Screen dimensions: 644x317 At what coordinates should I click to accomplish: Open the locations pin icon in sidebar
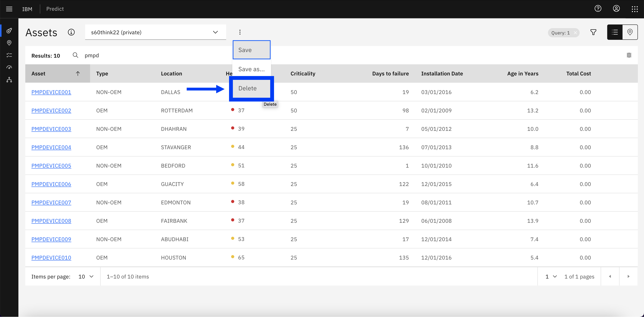tap(9, 43)
